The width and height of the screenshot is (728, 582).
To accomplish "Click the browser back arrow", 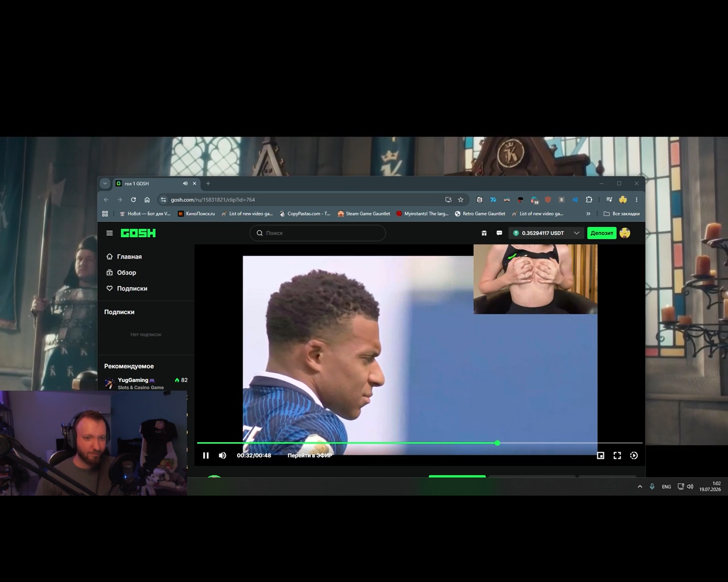I will pos(106,199).
